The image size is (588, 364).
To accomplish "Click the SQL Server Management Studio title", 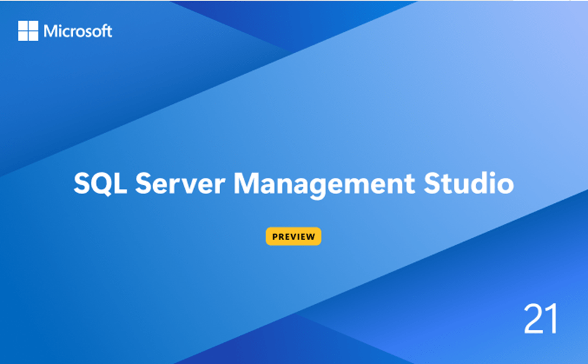I will (294, 184).
